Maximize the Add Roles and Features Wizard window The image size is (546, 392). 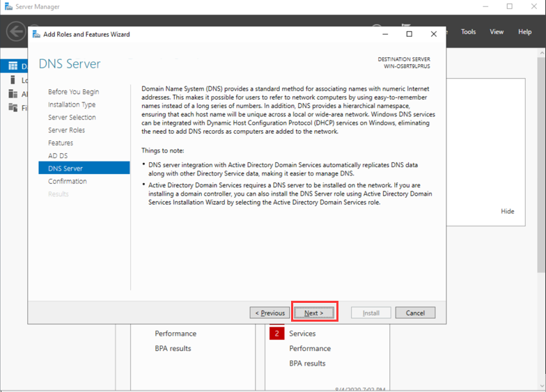point(409,34)
